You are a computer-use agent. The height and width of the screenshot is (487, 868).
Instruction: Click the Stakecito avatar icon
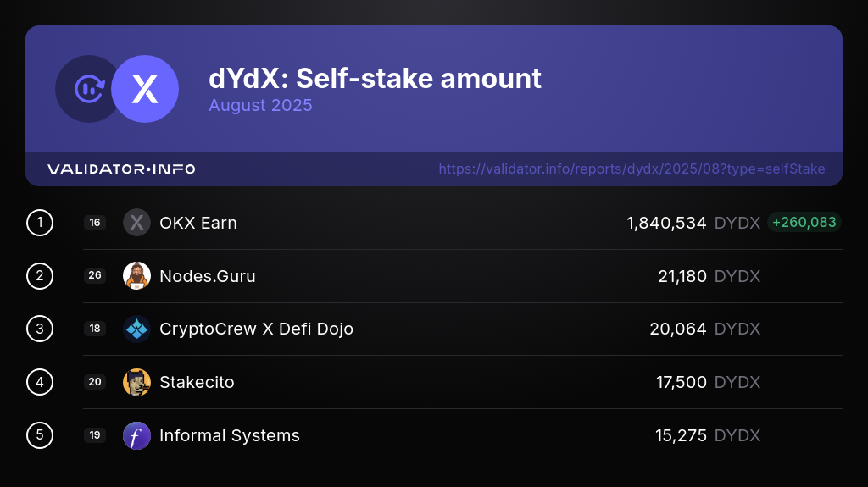[136, 382]
